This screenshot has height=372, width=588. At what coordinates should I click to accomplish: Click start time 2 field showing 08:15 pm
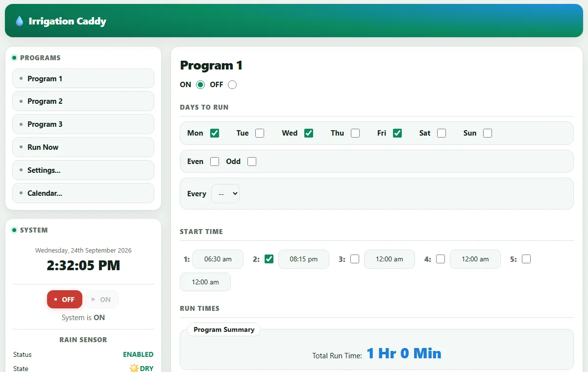(x=304, y=259)
